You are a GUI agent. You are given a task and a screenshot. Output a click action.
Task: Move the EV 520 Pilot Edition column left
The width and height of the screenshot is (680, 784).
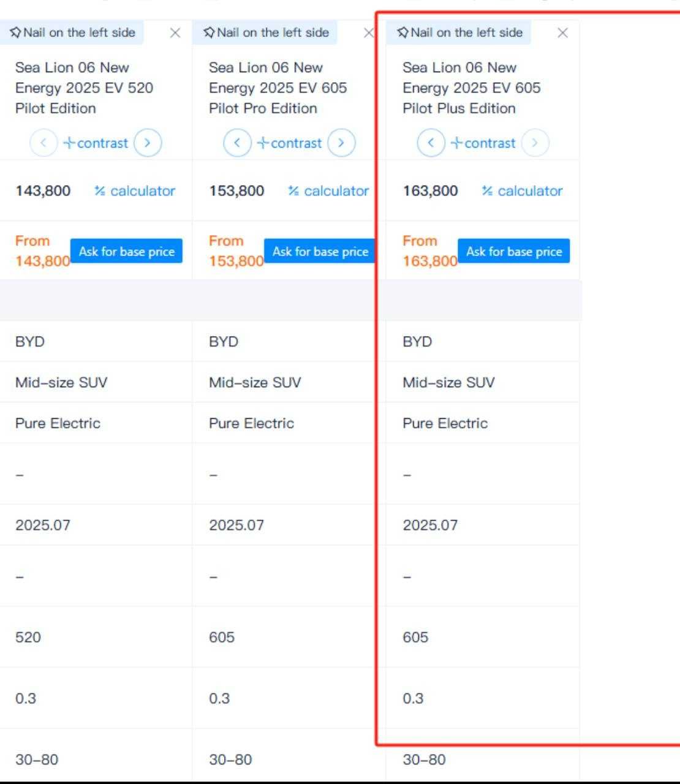tap(43, 143)
